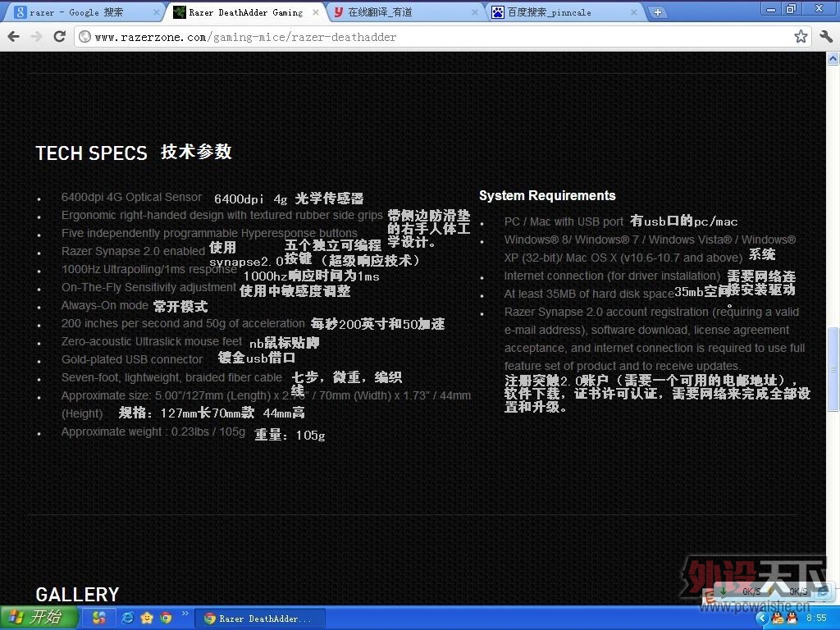Screen dimensions: 840x630
Task: Click the 技术参数 annotation text
Action: (x=196, y=152)
